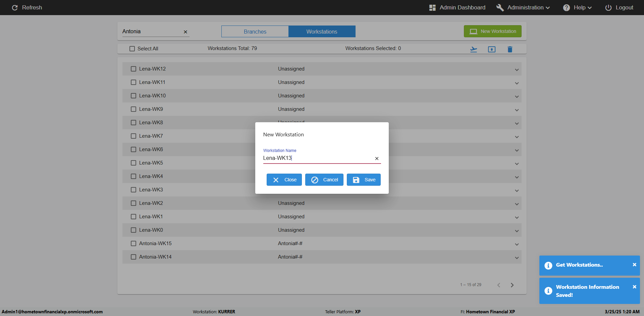This screenshot has height=316, width=644.
Task: Check the Antonia-WK15 checkbox
Action: pyautogui.click(x=133, y=243)
